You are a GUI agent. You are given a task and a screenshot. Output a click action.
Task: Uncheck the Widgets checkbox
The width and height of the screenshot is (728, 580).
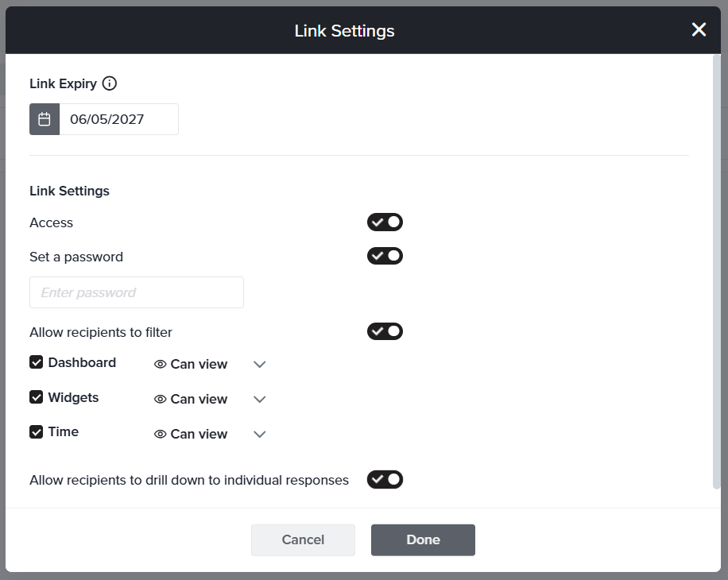(x=37, y=397)
